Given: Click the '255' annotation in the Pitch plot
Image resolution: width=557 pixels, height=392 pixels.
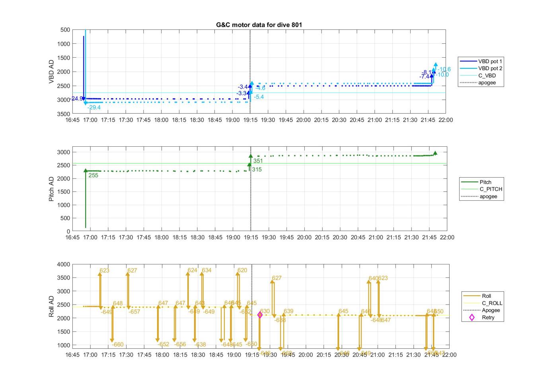Looking at the screenshot, I should coord(93,175).
